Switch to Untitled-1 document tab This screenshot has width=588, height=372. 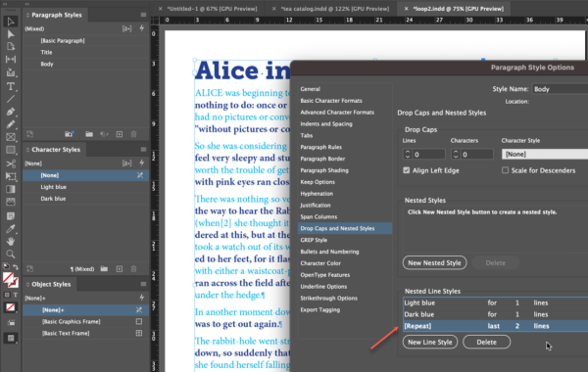[212, 9]
